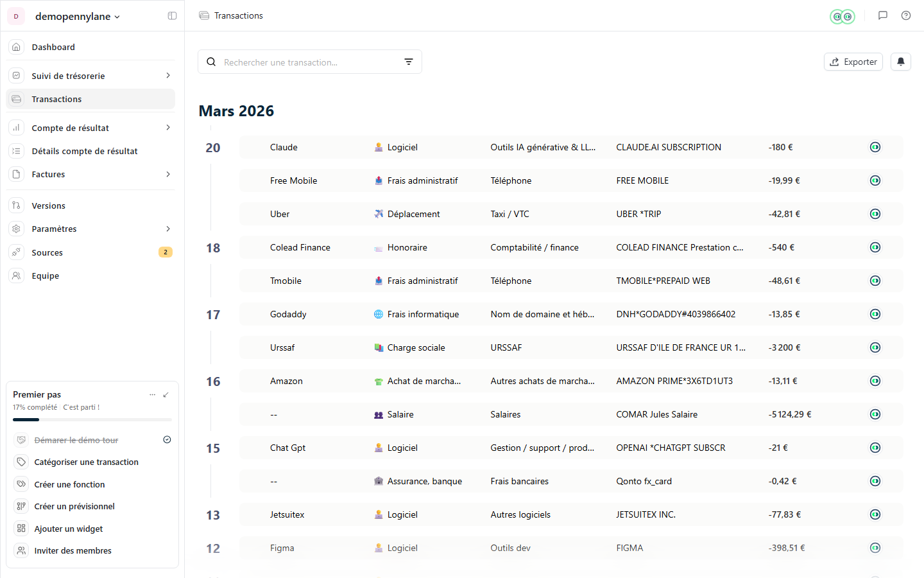Toggle the status icon on Colead Finance row
The height and width of the screenshot is (578, 924).
pos(875,247)
